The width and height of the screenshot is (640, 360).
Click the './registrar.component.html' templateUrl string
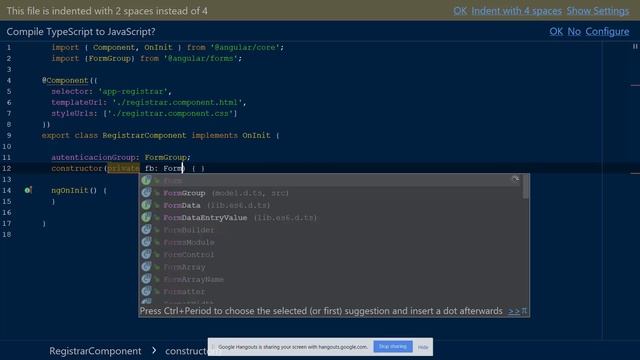click(177, 102)
